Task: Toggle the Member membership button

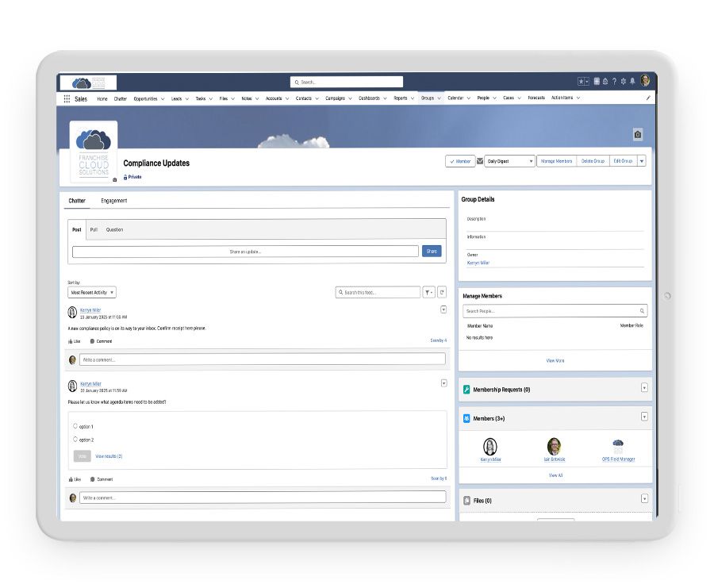Action: click(459, 161)
